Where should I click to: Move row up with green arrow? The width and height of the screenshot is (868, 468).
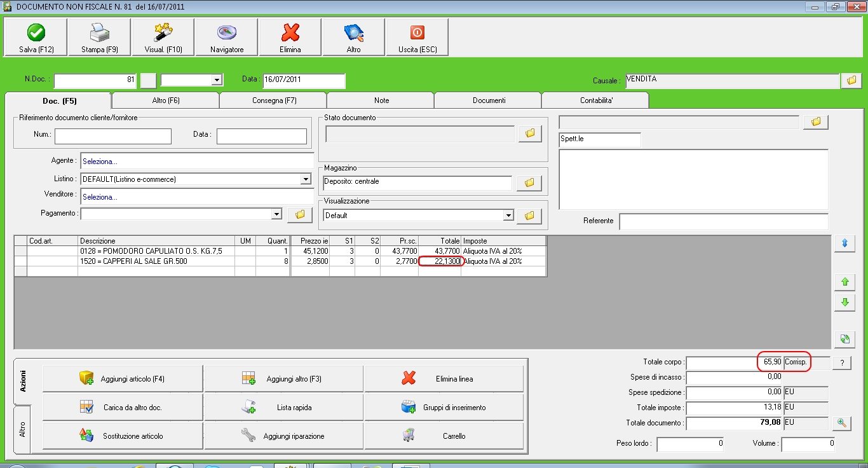click(x=844, y=282)
